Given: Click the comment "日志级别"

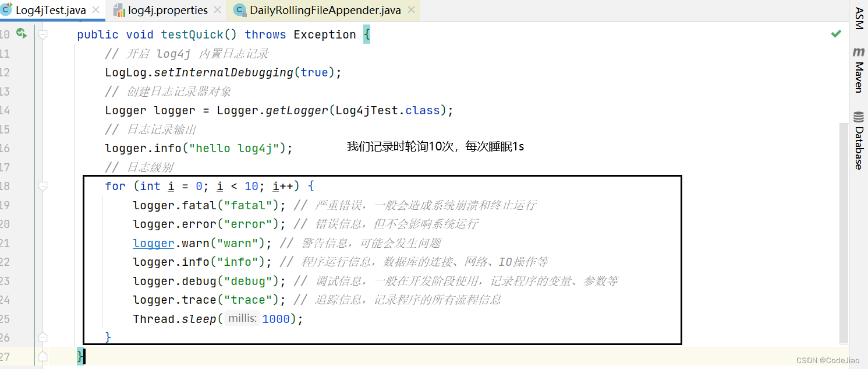Looking at the screenshot, I should point(139,167).
